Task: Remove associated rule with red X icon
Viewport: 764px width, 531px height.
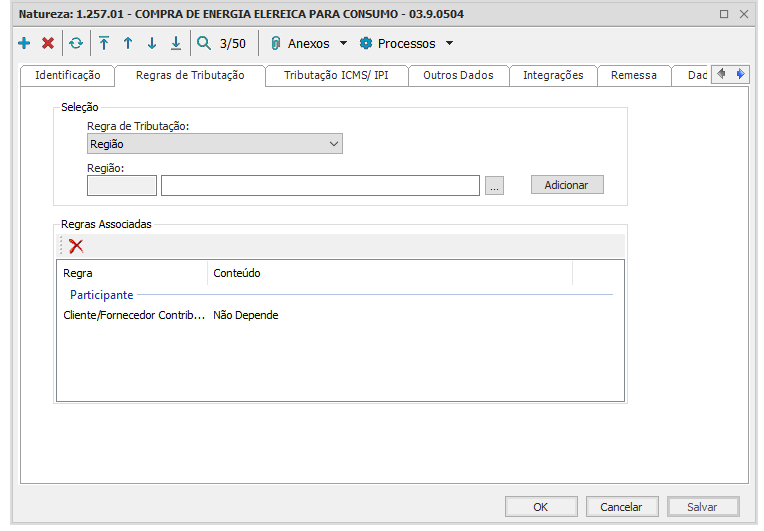Action: [x=76, y=246]
